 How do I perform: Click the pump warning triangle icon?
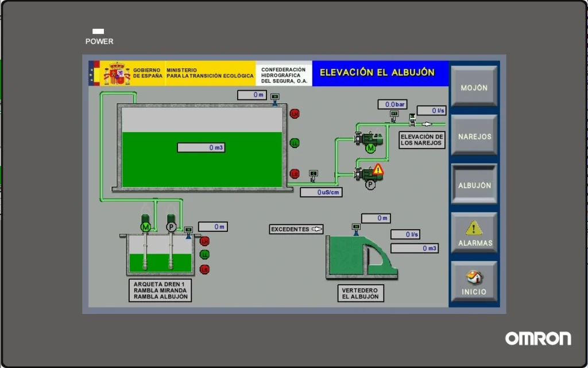[378, 169]
